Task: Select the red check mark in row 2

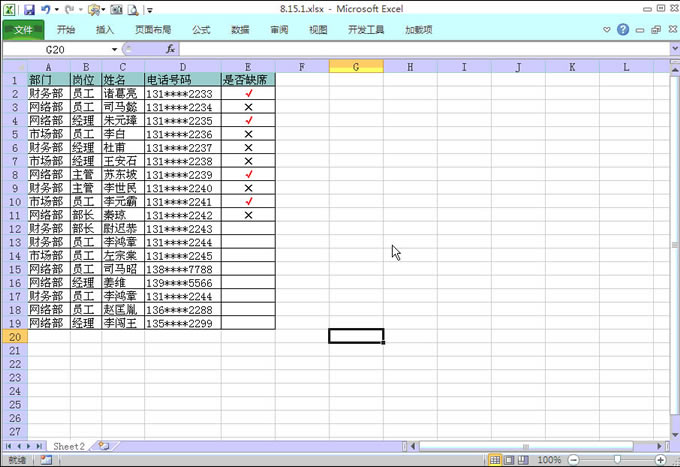Action: pyautogui.click(x=248, y=93)
